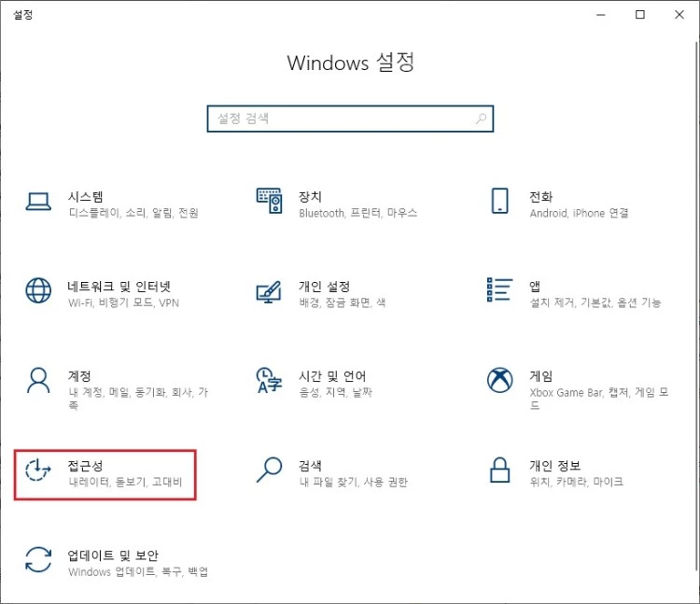The image size is (700, 604).
Task: Go to 장치 settings title
Action: pyautogui.click(x=310, y=197)
